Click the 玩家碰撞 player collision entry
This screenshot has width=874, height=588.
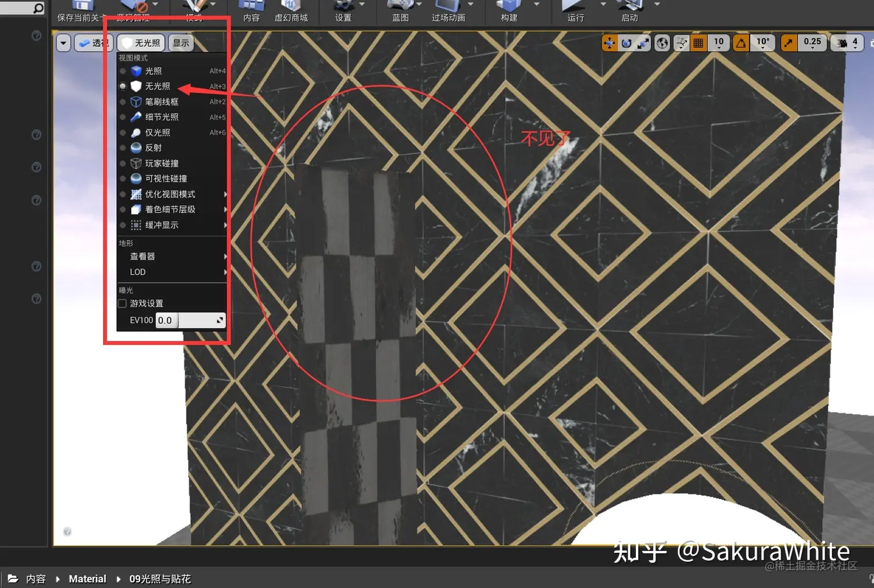click(x=172, y=163)
